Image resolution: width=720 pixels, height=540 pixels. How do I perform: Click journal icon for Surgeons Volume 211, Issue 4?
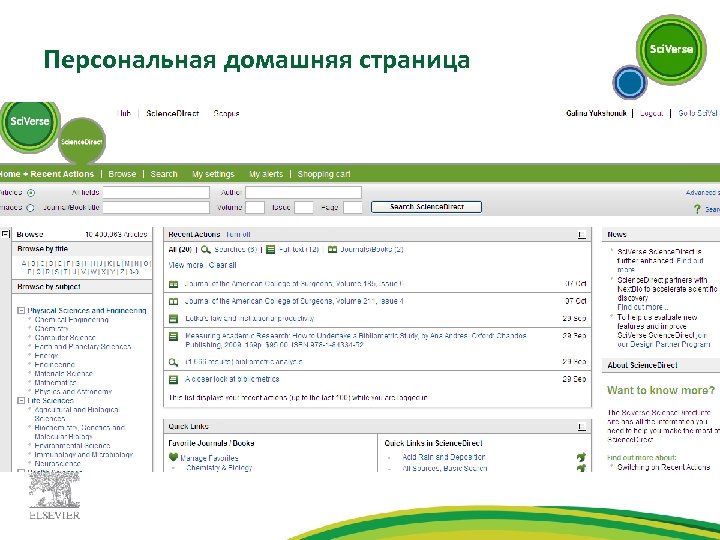tap(174, 302)
